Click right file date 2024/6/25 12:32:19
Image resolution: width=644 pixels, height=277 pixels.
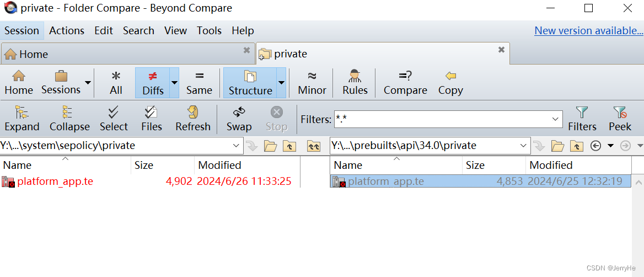(575, 181)
